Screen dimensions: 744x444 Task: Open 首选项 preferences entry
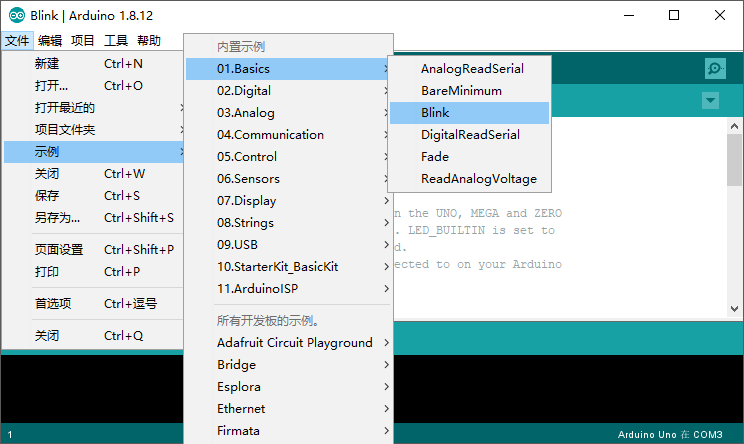(x=93, y=304)
